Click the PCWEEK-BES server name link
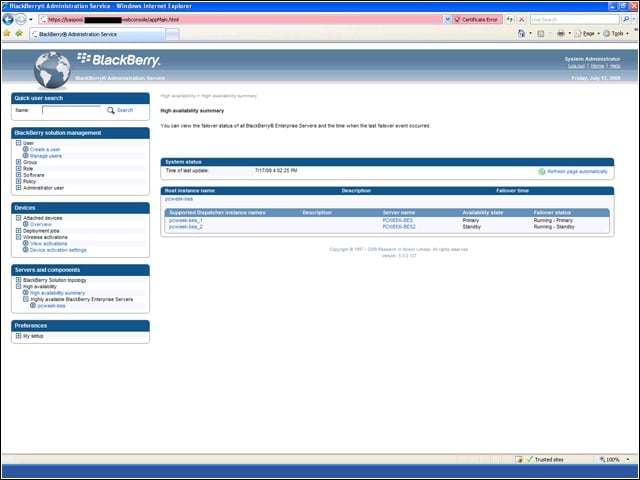 pyautogui.click(x=398, y=220)
